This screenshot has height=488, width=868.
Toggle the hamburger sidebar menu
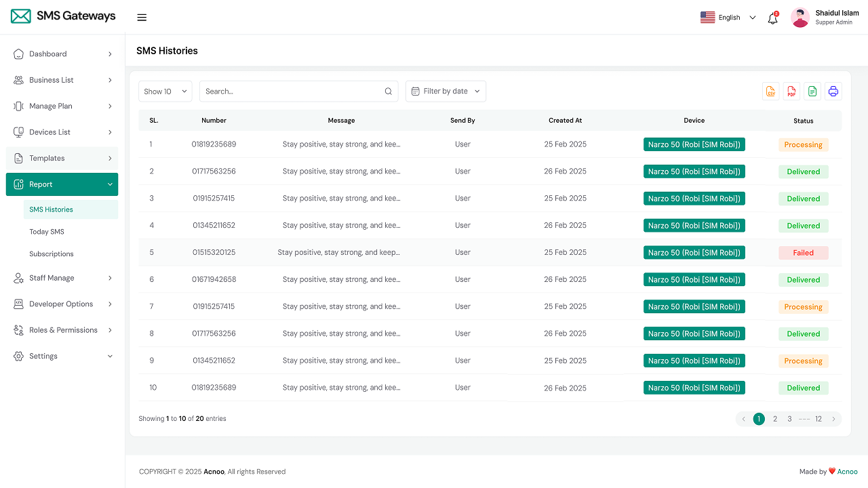[x=142, y=18]
